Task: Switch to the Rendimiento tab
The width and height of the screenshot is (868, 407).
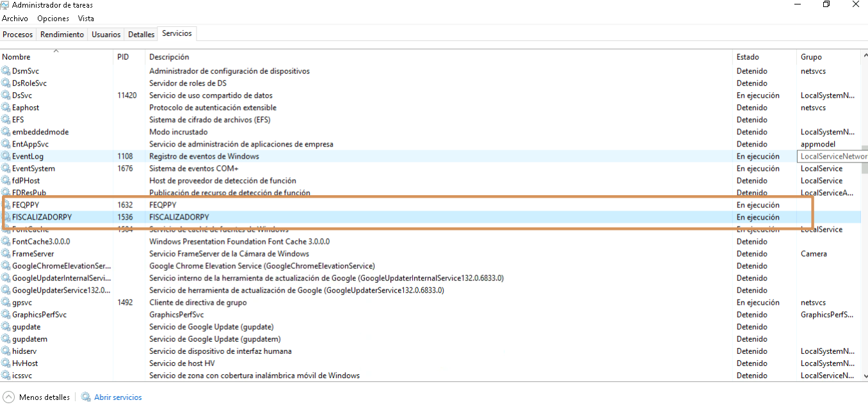Action: (62, 35)
